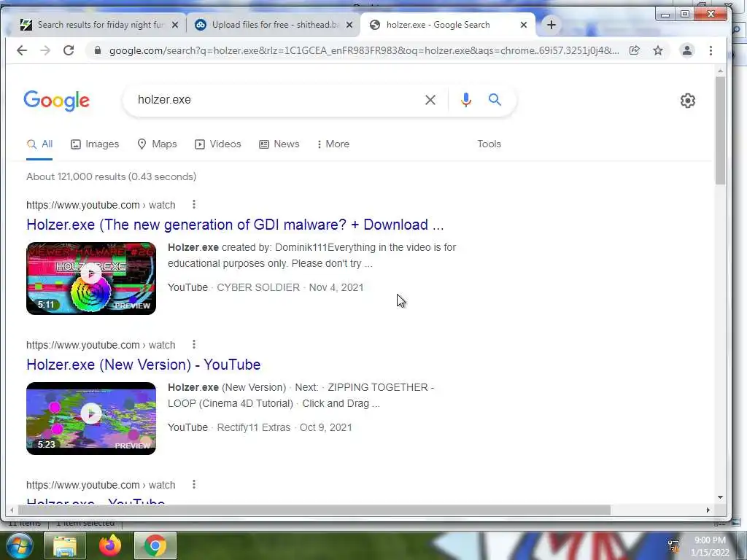Go back with the browser back arrow
Image resolution: width=747 pixels, height=560 pixels.
22,50
